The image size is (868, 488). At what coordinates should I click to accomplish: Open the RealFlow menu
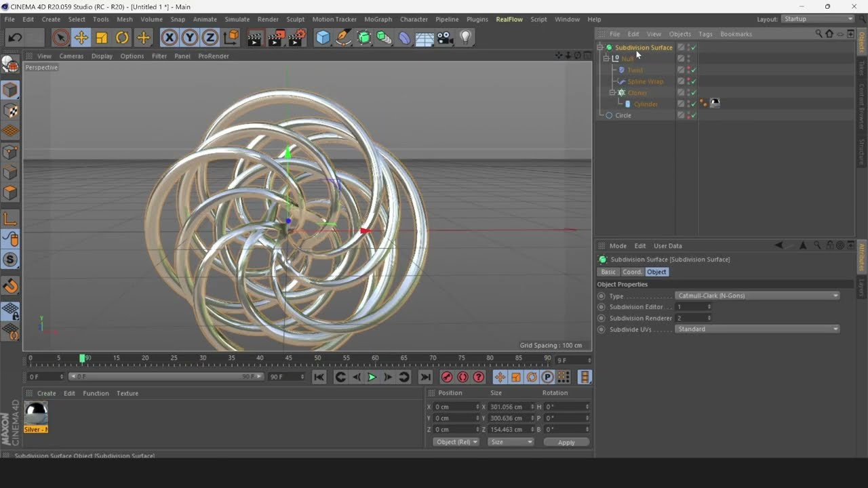pyautogui.click(x=509, y=19)
